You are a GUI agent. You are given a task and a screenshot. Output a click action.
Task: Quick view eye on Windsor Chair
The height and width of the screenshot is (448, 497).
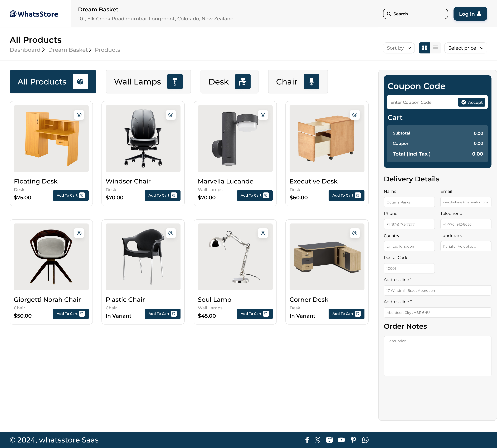[x=171, y=115]
